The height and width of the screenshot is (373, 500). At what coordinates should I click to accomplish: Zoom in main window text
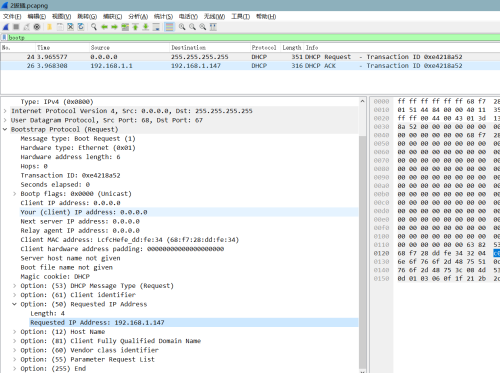click(182, 27)
